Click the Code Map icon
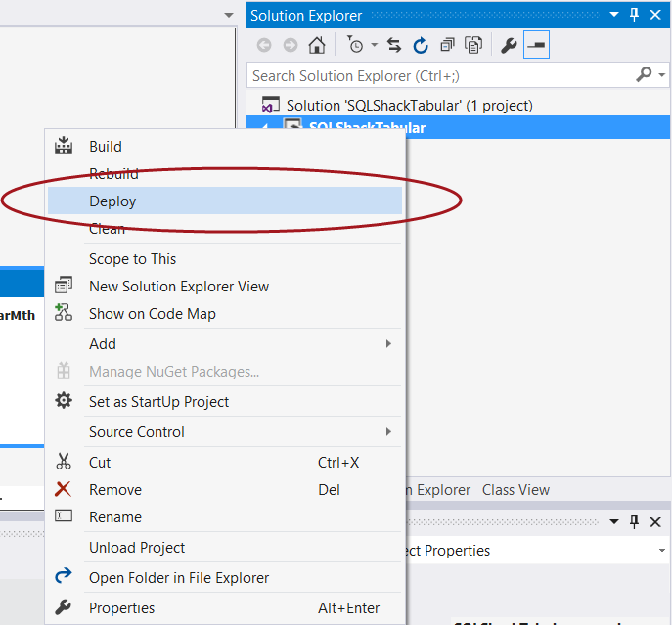Image resolution: width=672 pixels, height=625 pixels. click(64, 313)
